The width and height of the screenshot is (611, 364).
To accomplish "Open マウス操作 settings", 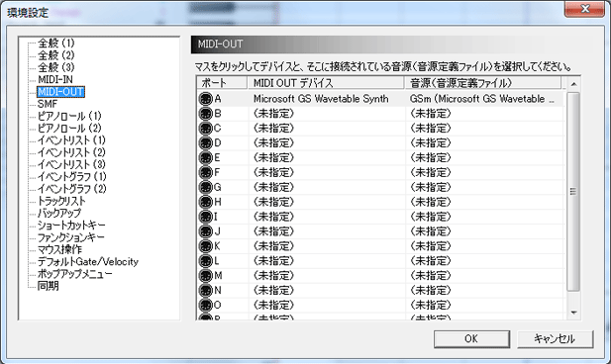I will (x=59, y=249).
